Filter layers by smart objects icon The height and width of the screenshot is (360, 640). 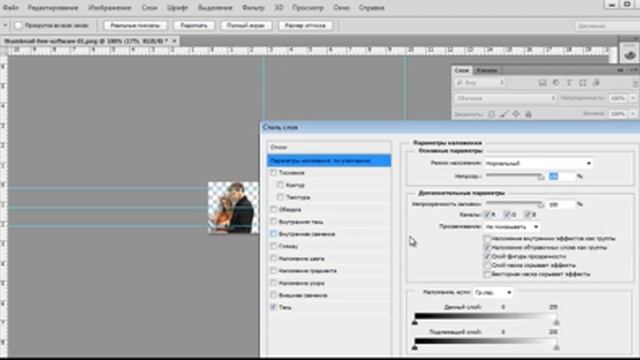point(596,83)
